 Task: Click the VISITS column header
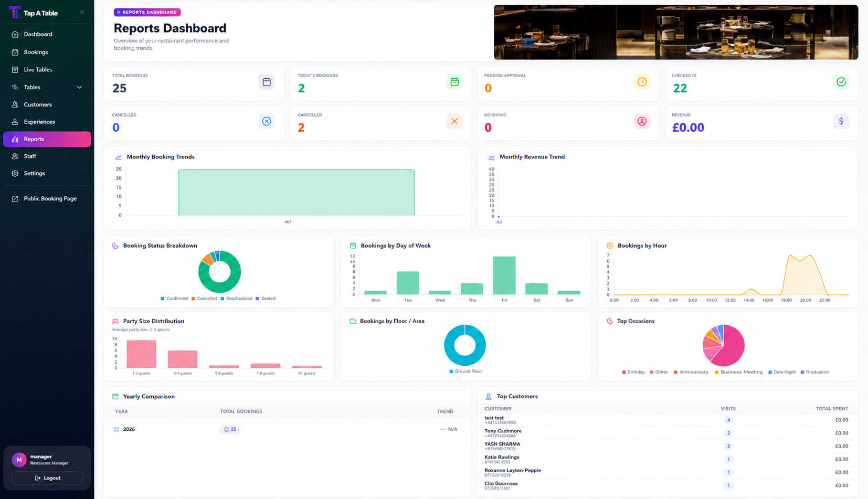[x=728, y=409]
